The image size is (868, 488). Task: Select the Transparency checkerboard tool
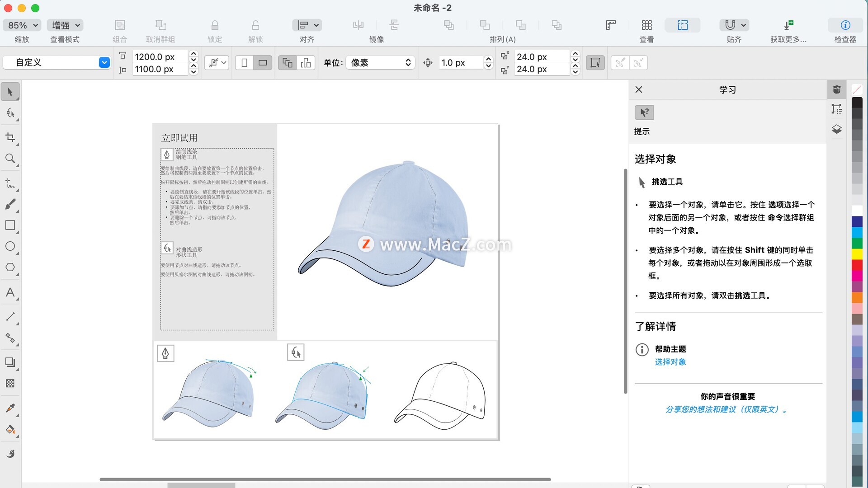click(10, 384)
